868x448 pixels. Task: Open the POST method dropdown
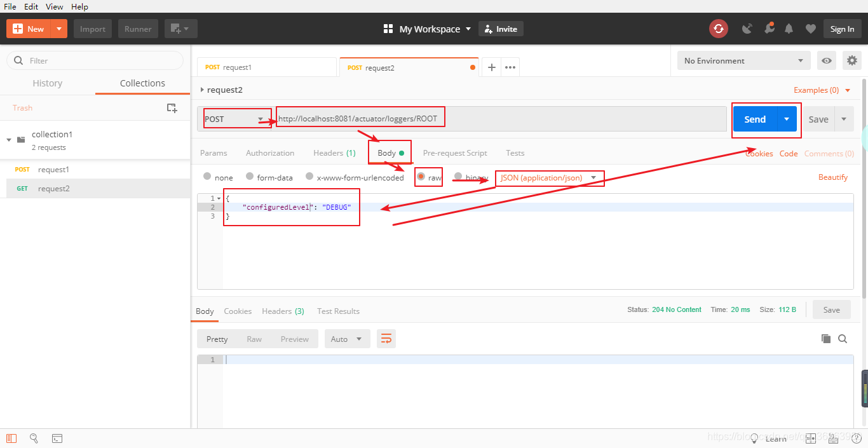234,119
